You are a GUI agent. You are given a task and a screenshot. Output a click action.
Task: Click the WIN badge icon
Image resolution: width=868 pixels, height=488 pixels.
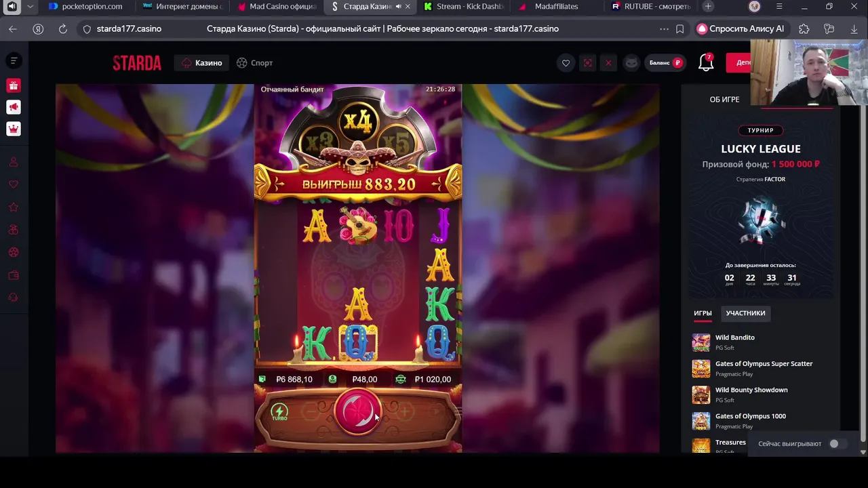point(401,379)
